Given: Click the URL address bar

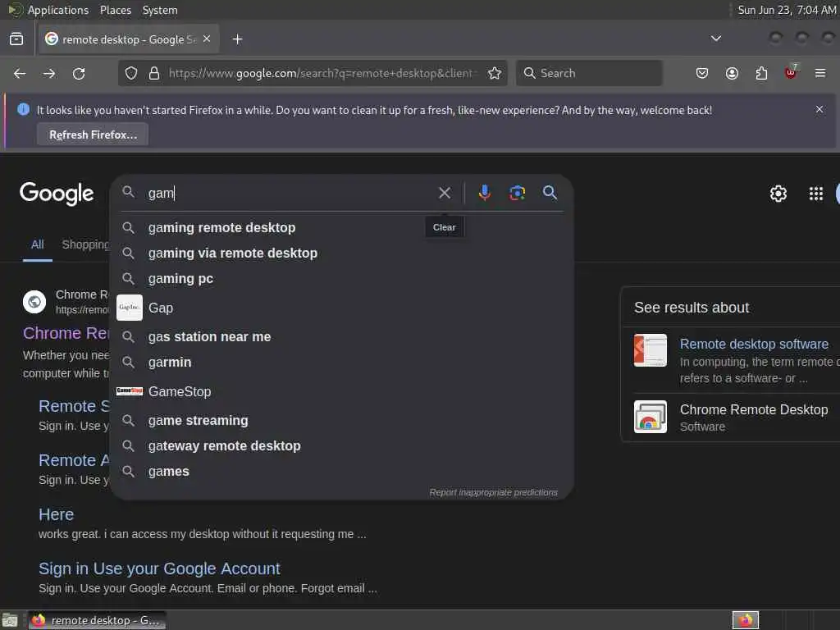Looking at the screenshot, I should click(x=321, y=73).
